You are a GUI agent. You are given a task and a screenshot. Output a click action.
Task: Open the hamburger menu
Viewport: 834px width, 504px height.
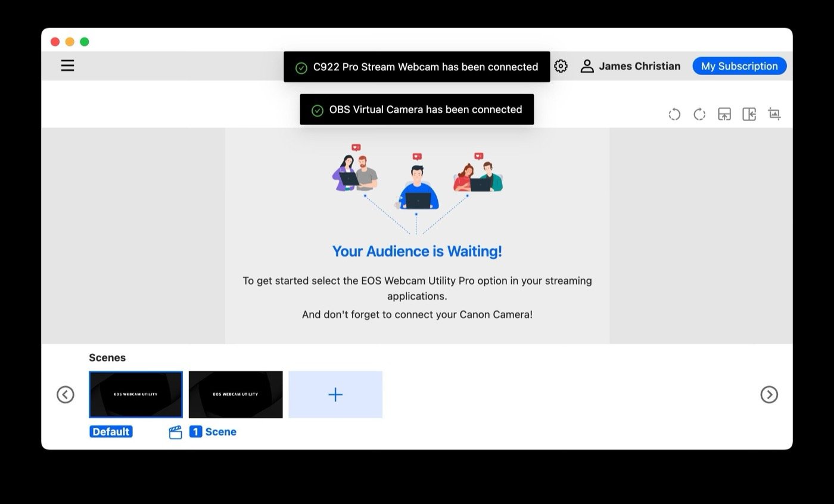(x=67, y=66)
